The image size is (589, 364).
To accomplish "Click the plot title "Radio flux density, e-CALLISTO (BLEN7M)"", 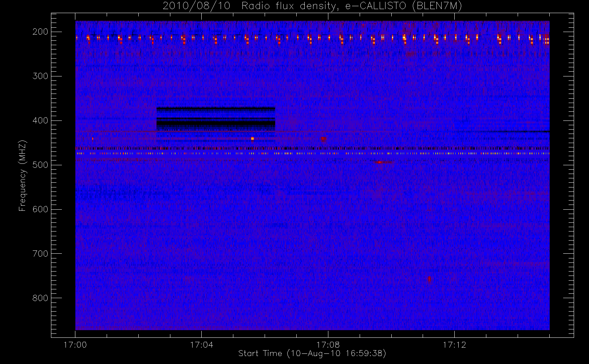I will coord(352,6).
